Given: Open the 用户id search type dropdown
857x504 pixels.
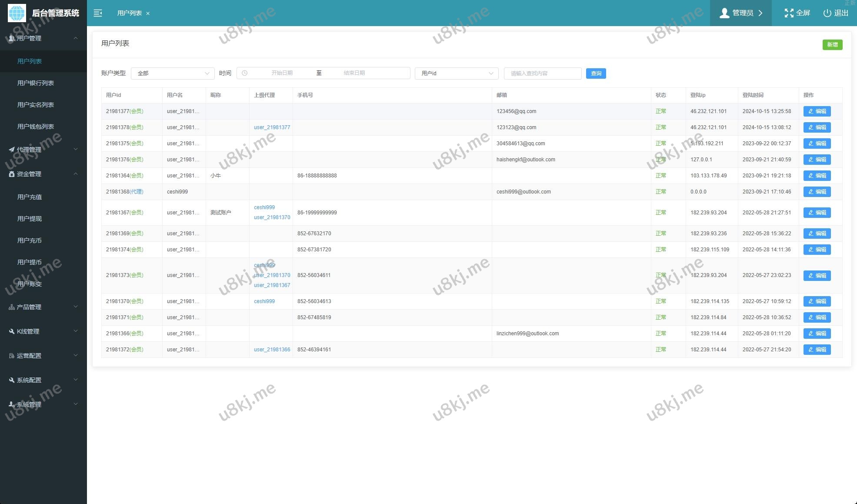Looking at the screenshot, I should coord(456,73).
